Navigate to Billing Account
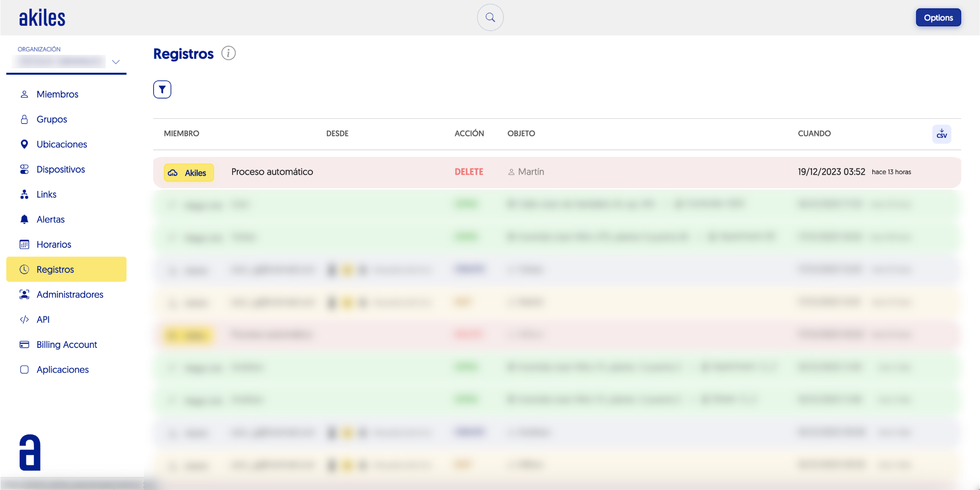 pyautogui.click(x=67, y=345)
